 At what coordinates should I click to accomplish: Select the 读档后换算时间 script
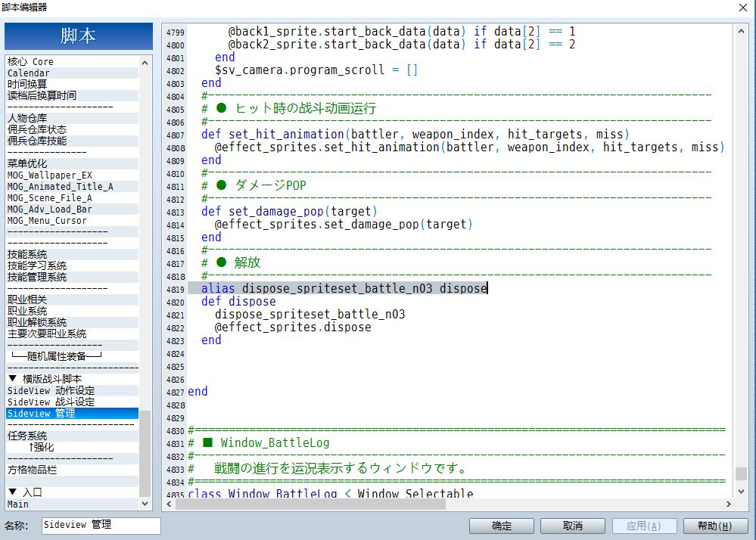73,96
